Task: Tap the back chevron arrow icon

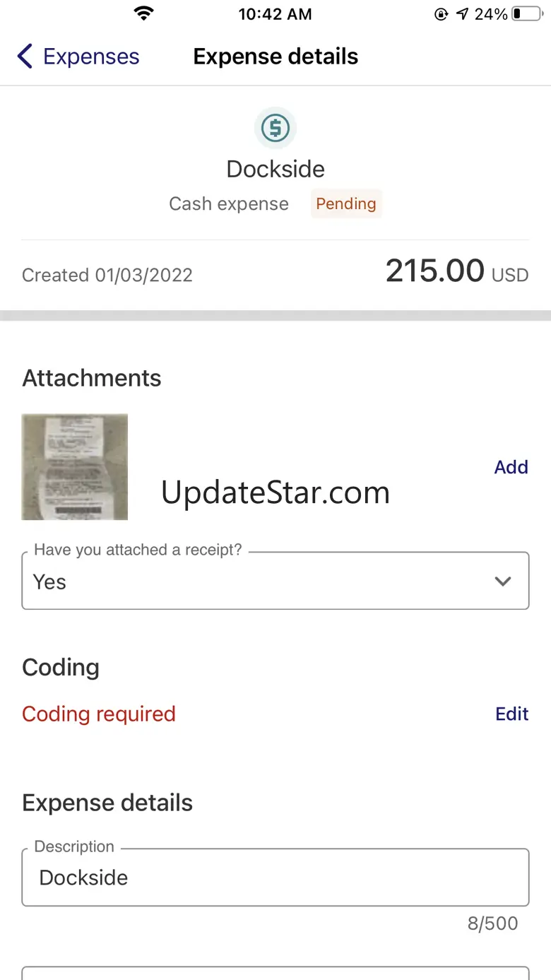Action: (x=25, y=57)
